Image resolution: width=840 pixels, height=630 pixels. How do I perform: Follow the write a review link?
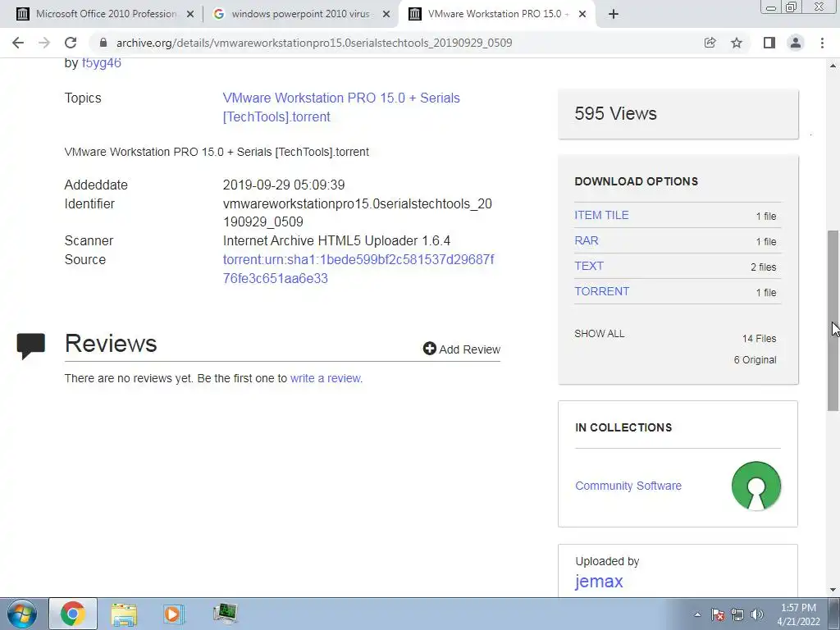click(325, 378)
